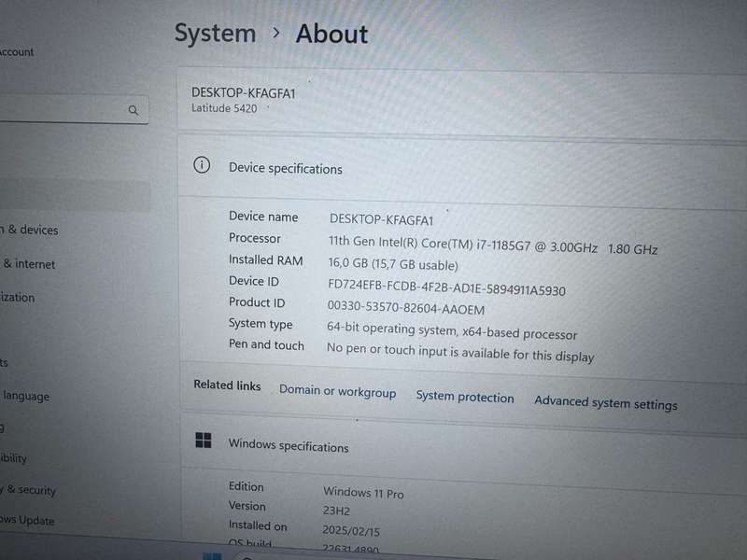
Task: Click the 16,0 GB installed RAM value
Action: tap(393, 264)
